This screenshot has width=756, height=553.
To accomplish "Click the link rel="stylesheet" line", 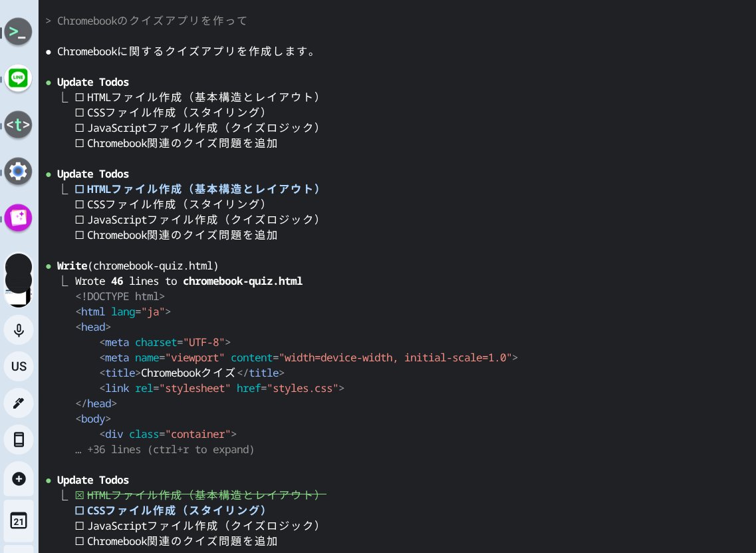I will coord(222,389).
